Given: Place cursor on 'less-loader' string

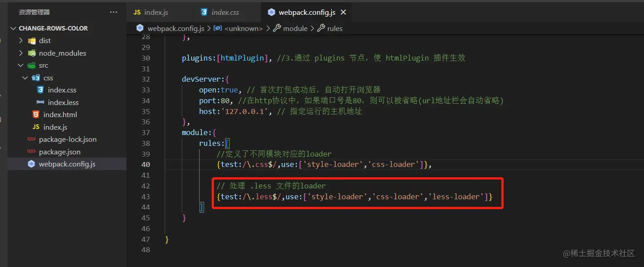Looking at the screenshot, I should [x=457, y=197].
